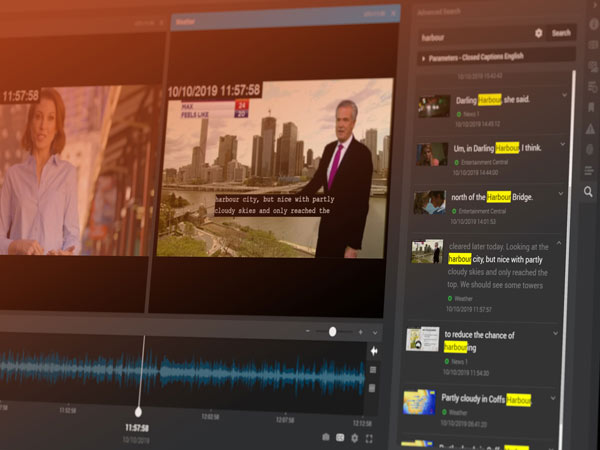
Task: Open the info icon in right sidebar
Action: pyautogui.click(x=594, y=24)
